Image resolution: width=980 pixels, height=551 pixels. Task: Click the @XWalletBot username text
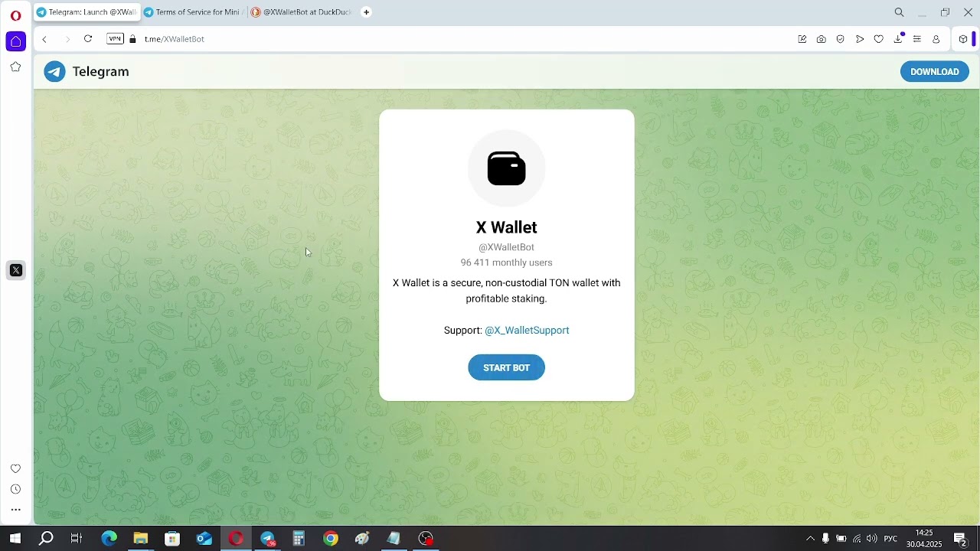click(x=507, y=247)
